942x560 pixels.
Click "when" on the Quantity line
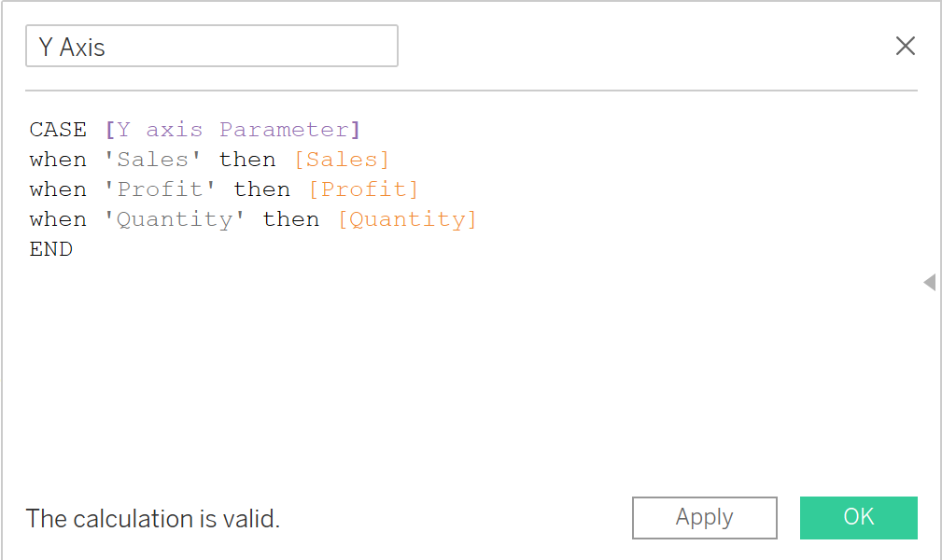point(58,219)
